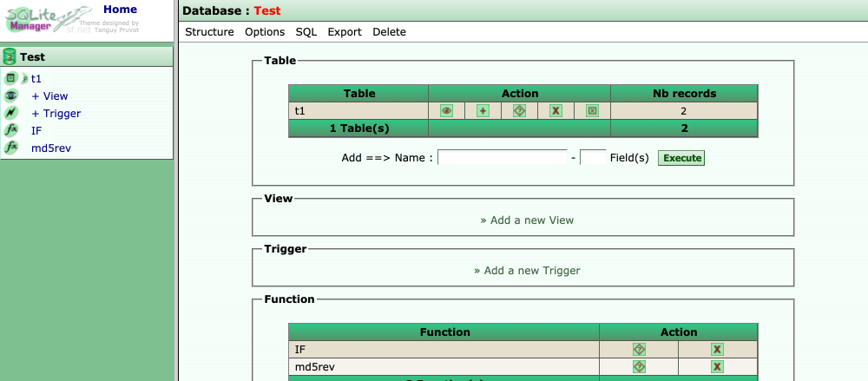Delete table t1 with the X icon

click(x=556, y=111)
